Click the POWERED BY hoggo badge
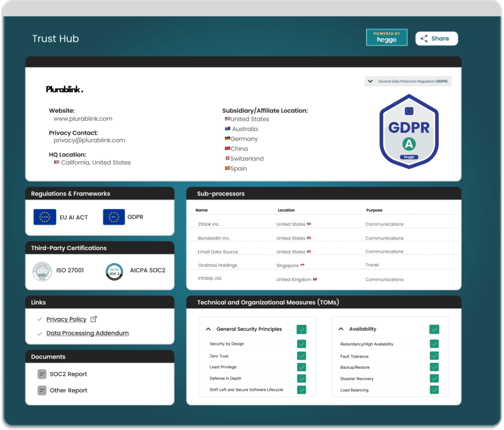This screenshot has width=504, height=430. pyautogui.click(x=386, y=36)
